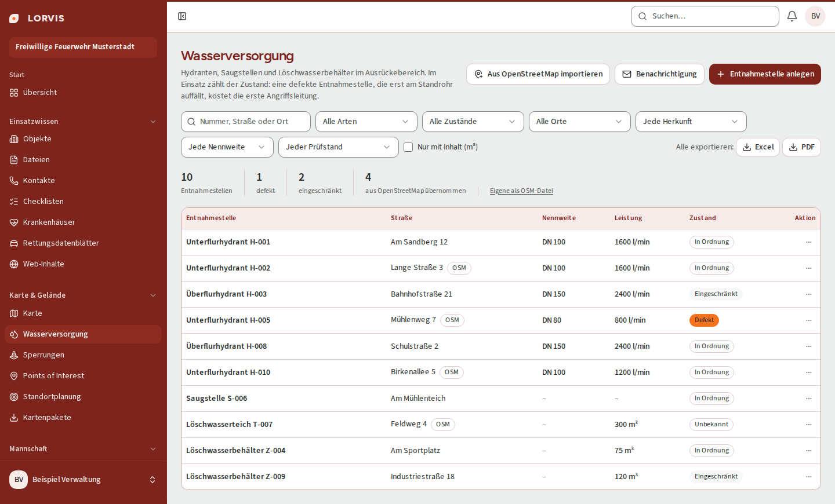Screen dimensions: 835x504
Task: Export all as Excel
Action: [758, 147]
